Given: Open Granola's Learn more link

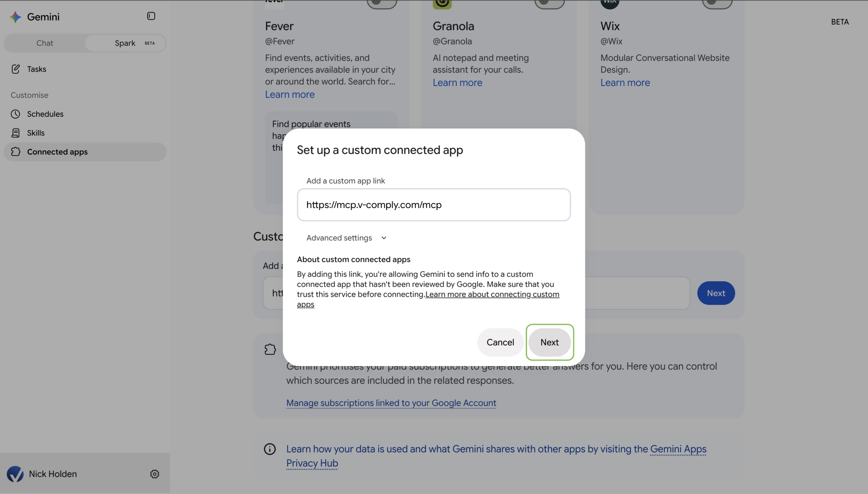Looking at the screenshot, I should (x=457, y=82).
